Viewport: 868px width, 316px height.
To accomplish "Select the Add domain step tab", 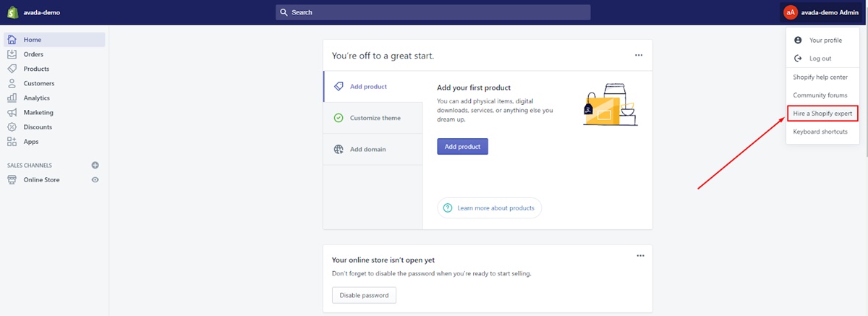I will 373,149.
